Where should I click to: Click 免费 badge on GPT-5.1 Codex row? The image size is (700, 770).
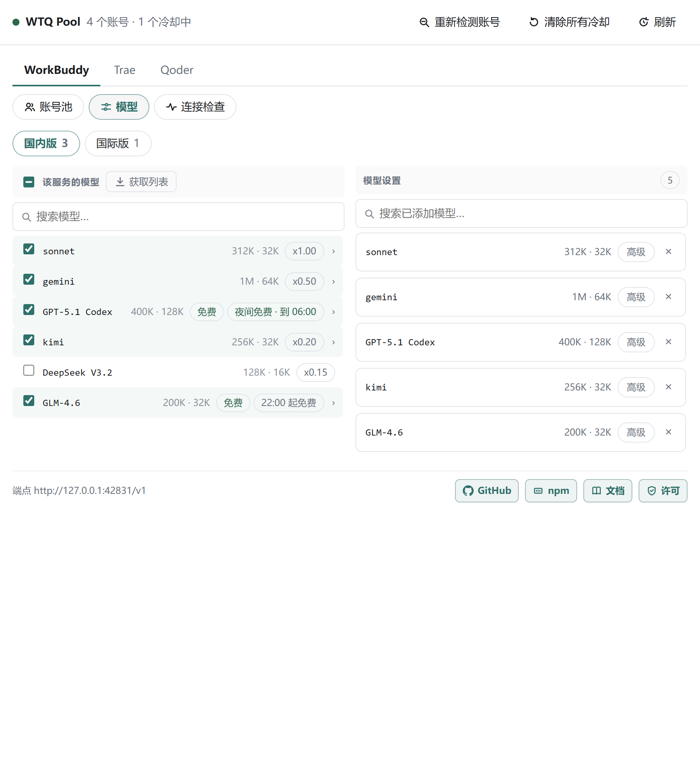(207, 312)
